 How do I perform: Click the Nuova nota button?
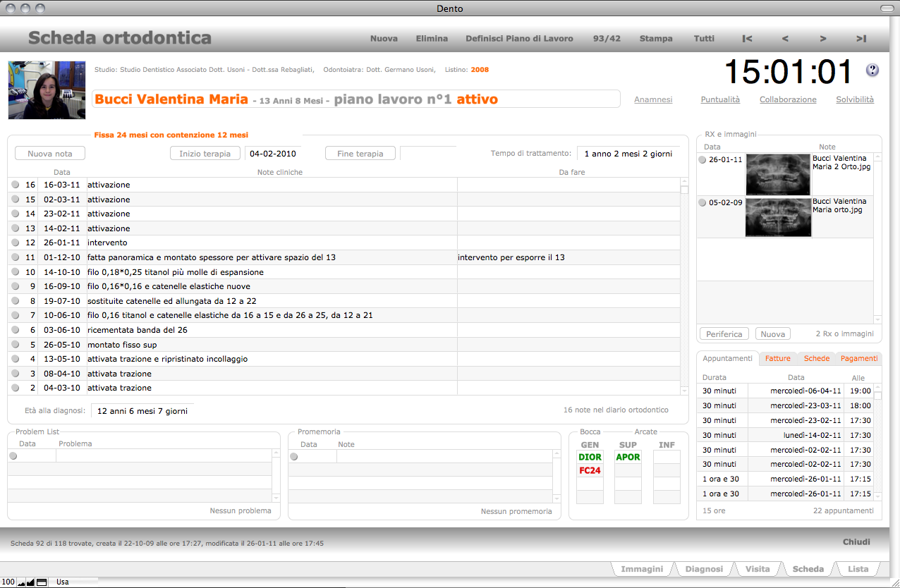(x=50, y=153)
